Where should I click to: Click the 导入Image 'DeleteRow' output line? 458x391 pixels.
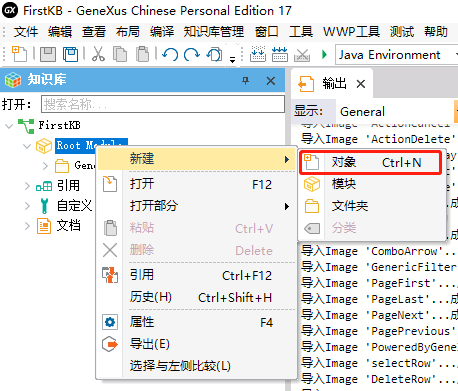pyautogui.click(x=379, y=379)
